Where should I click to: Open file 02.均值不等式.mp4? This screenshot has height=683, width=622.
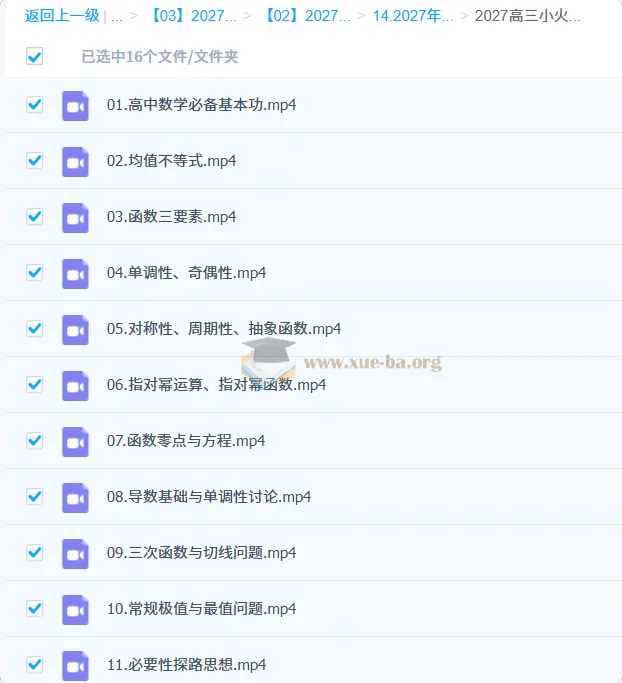tap(172, 161)
